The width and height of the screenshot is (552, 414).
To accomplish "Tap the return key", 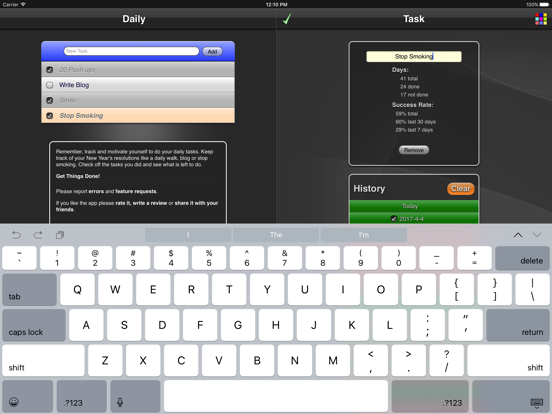I will coord(518,325).
